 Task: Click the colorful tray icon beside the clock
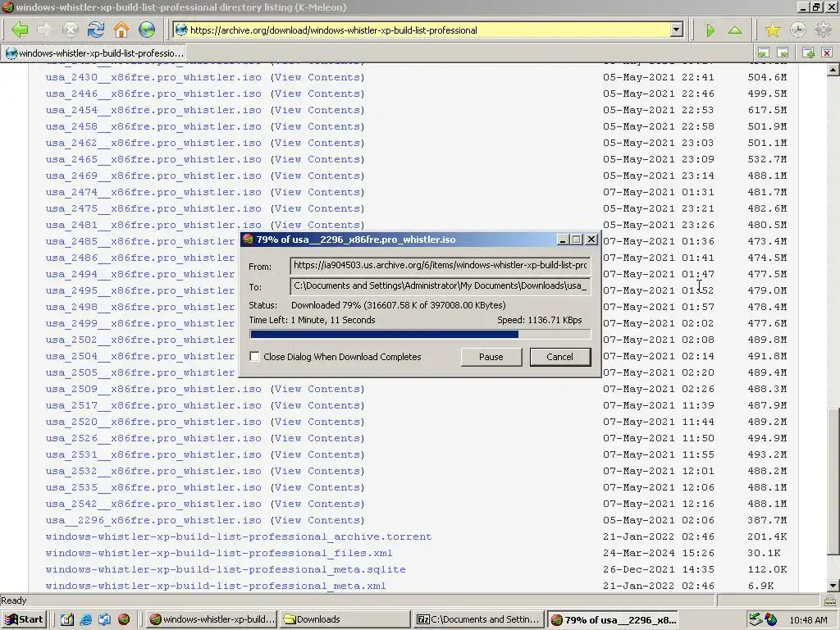pyautogui.click(x=771, y=619)
